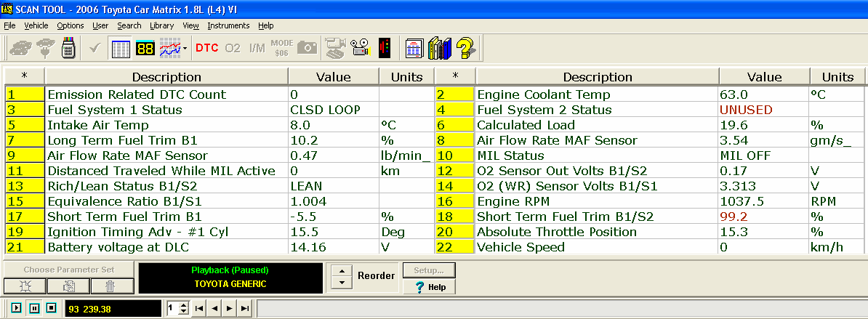Click the right Value column header

pos(765,77)
